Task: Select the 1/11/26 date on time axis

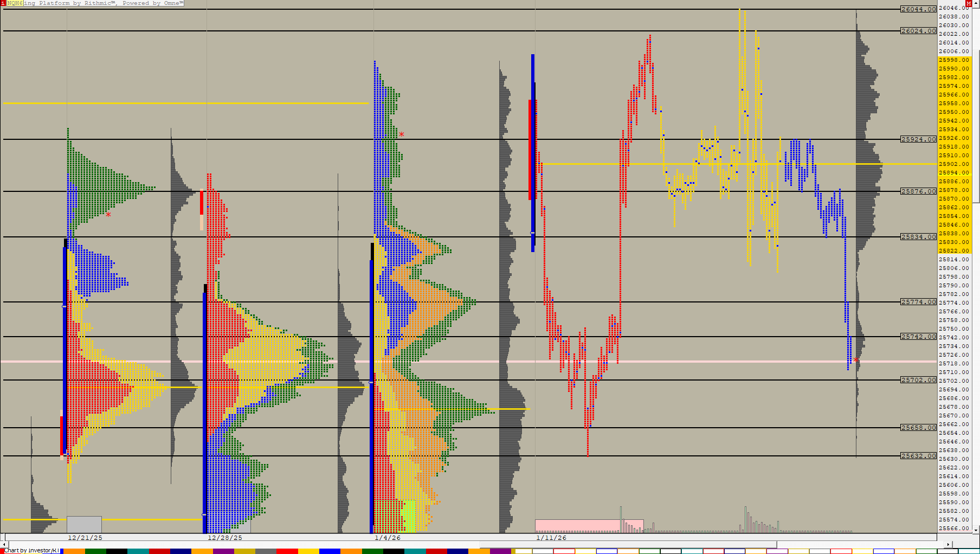Action: (551, 538)
